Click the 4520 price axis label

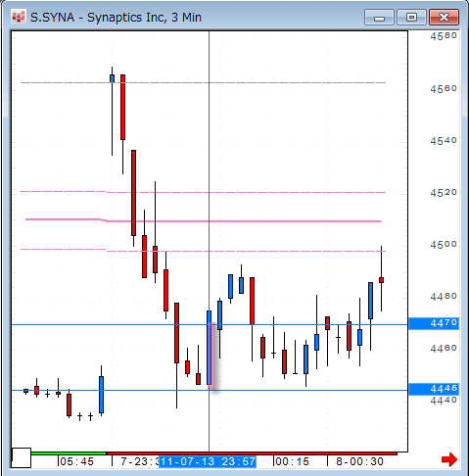tap(444, 193)
